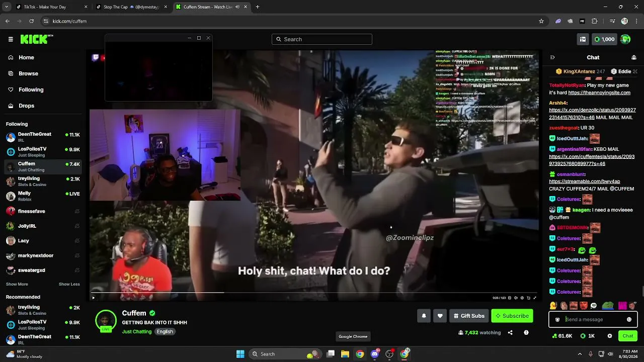Click the Gift Subs button
644x362 pixels.
pyautogui.click(x=469, y=316)
